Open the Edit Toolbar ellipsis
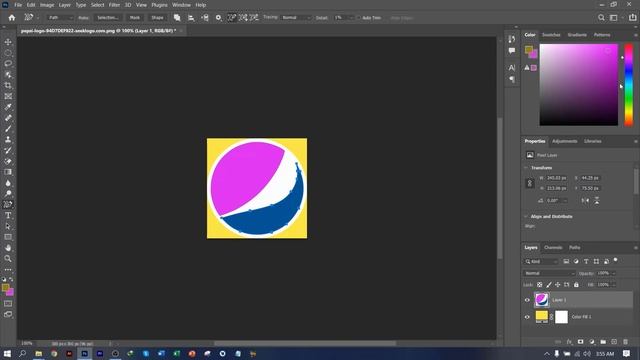 point(8,270)
